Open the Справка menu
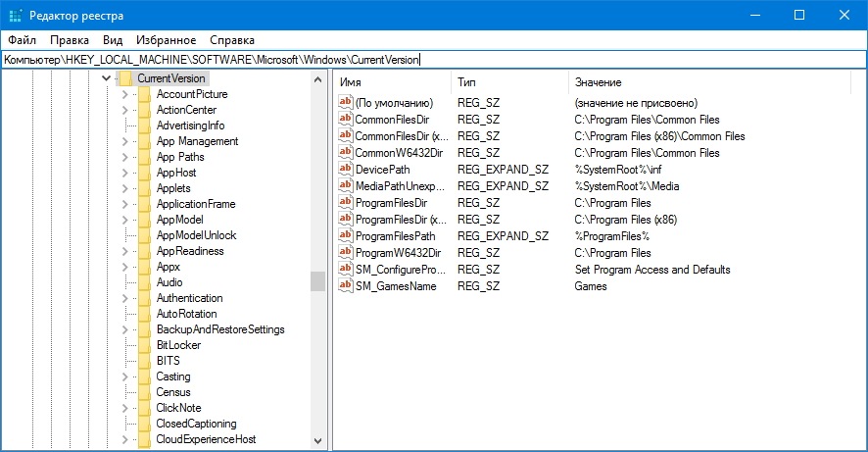The height and width of the screenshot is (452, 868). tap(232, 40)
